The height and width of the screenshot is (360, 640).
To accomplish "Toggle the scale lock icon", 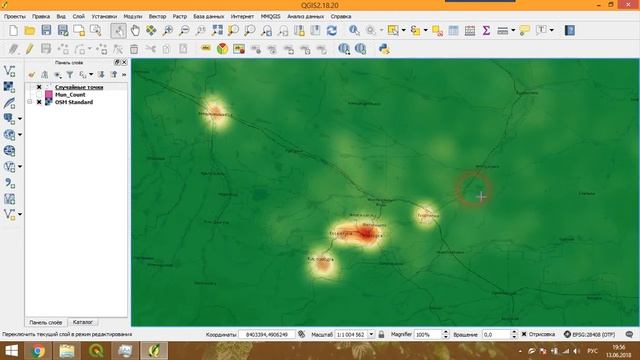I will click(x=381, y=334).
